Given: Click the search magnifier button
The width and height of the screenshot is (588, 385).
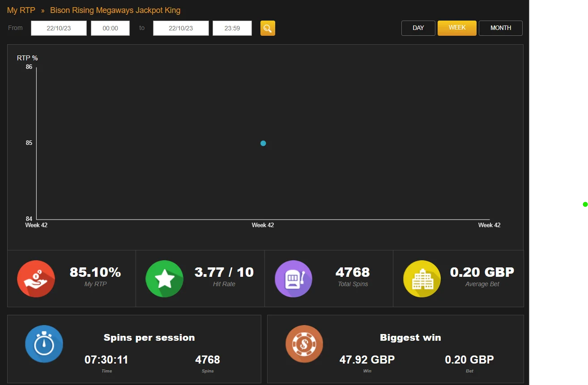Looking at the screenshot, I should (x=268, y=28).
